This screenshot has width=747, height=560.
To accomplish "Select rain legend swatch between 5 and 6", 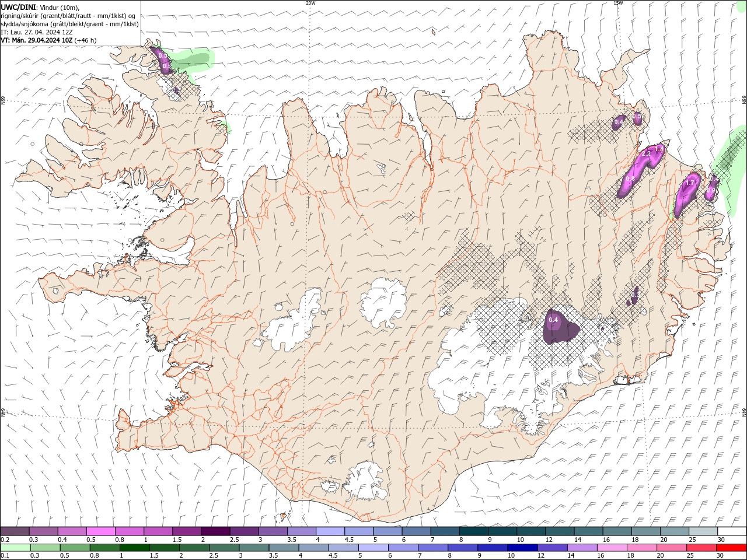I will tap(373, 548).
